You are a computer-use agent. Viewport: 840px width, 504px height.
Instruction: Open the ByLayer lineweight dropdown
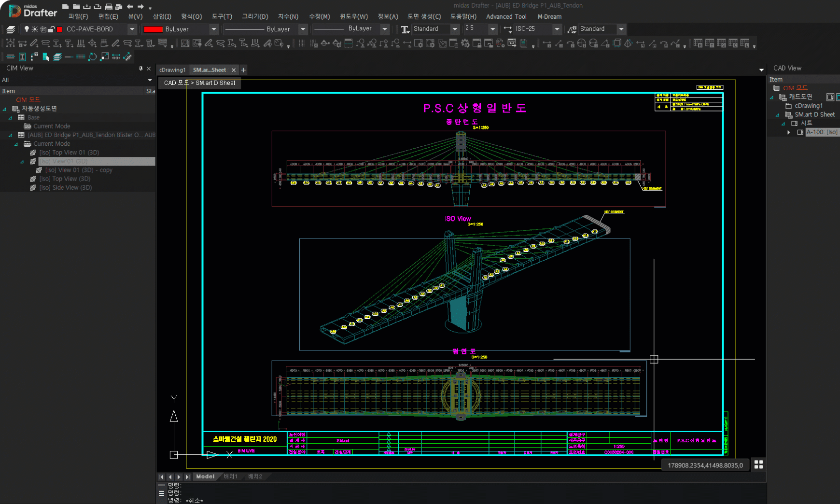[x=385, y=29]
